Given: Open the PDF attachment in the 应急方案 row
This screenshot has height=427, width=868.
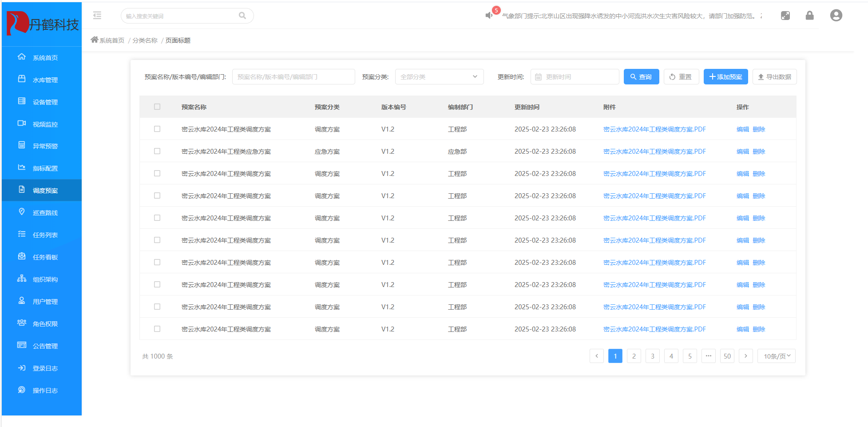Looking at the screenshot, I should pos(654,152).
